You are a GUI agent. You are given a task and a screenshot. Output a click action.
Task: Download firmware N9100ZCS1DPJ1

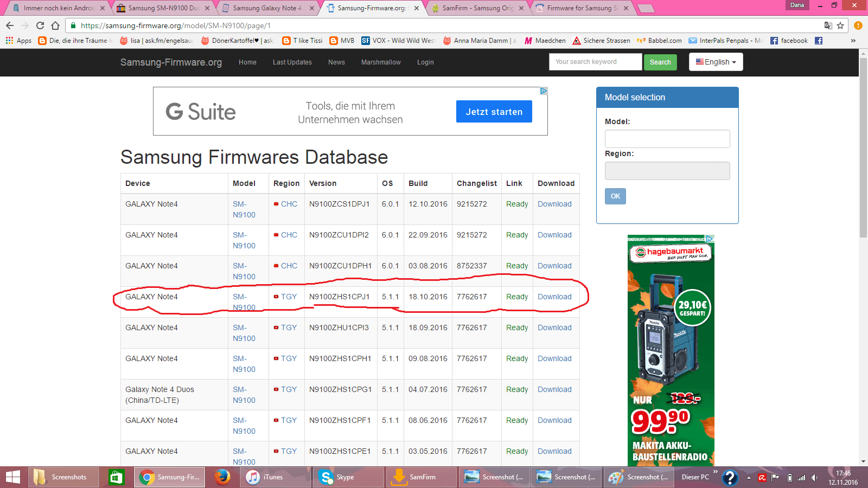[554, 204]
